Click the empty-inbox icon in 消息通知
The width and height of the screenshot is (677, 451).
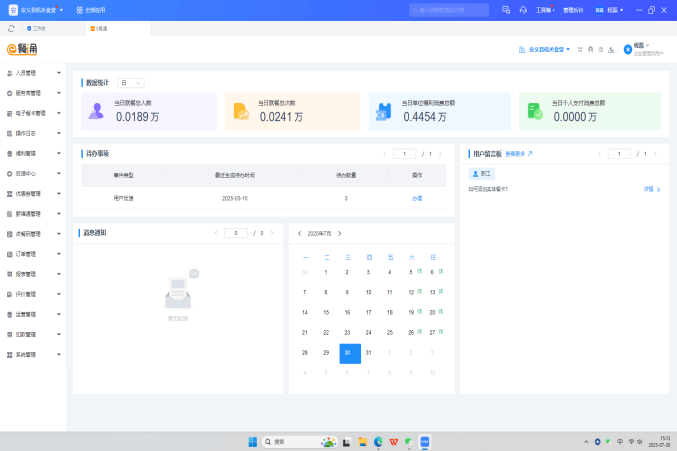178,293
